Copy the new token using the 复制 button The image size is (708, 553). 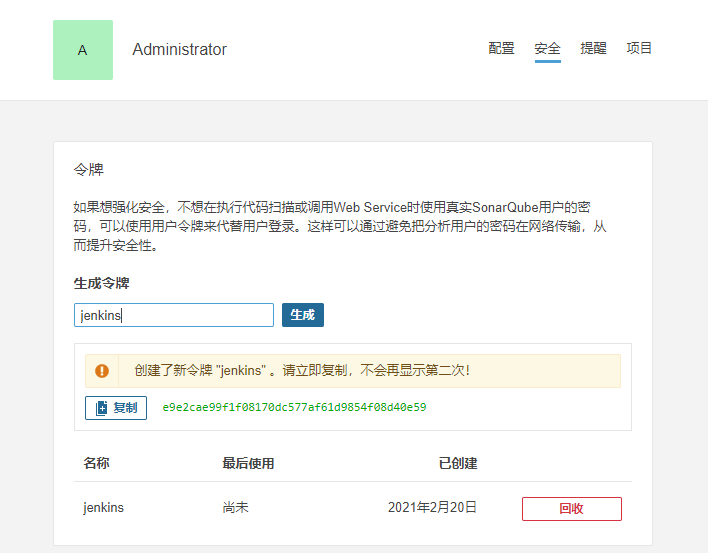coord(116,408)
